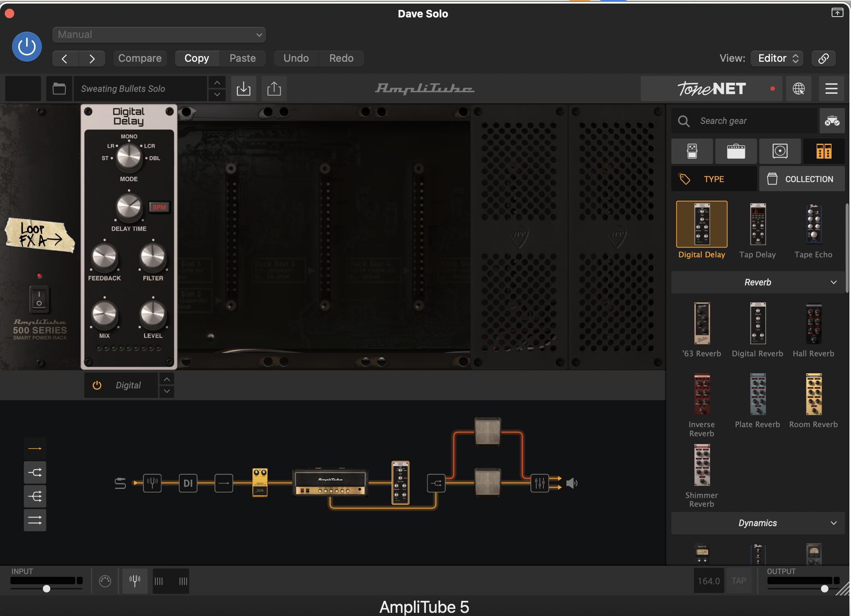Open the Manual preset dropdown
Viewport: 851px width, 616px height.
pos(159,35)
